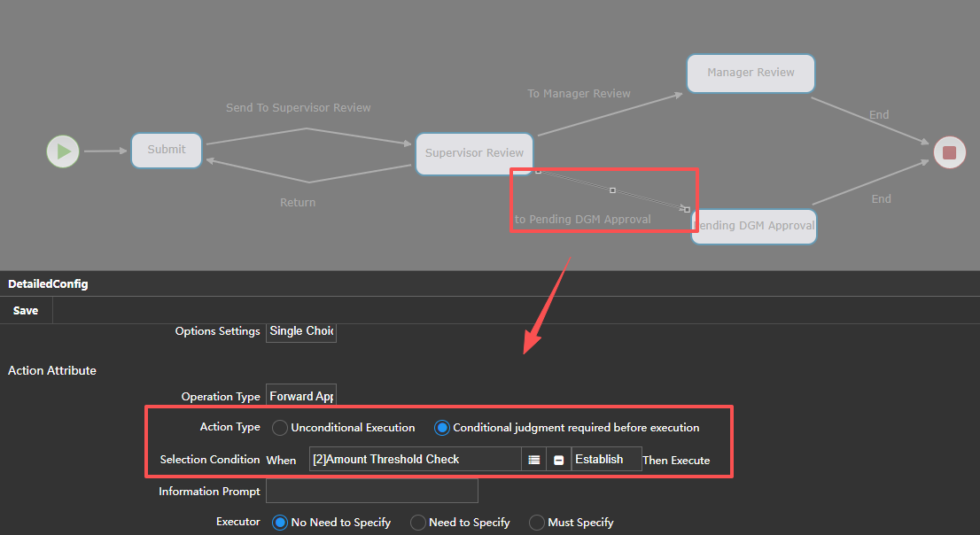Click the minus icon beside condition field

(559, 460)
